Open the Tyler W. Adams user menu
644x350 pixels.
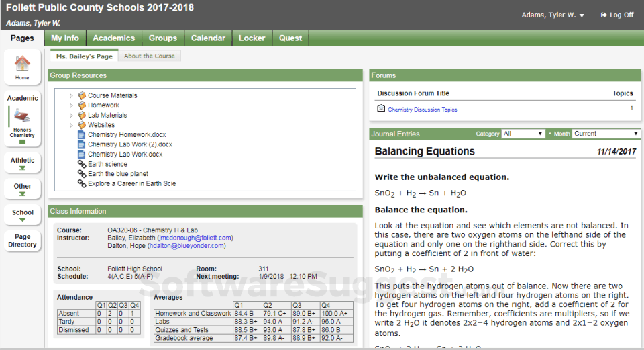pyautogui.click(x=553, y=15)
